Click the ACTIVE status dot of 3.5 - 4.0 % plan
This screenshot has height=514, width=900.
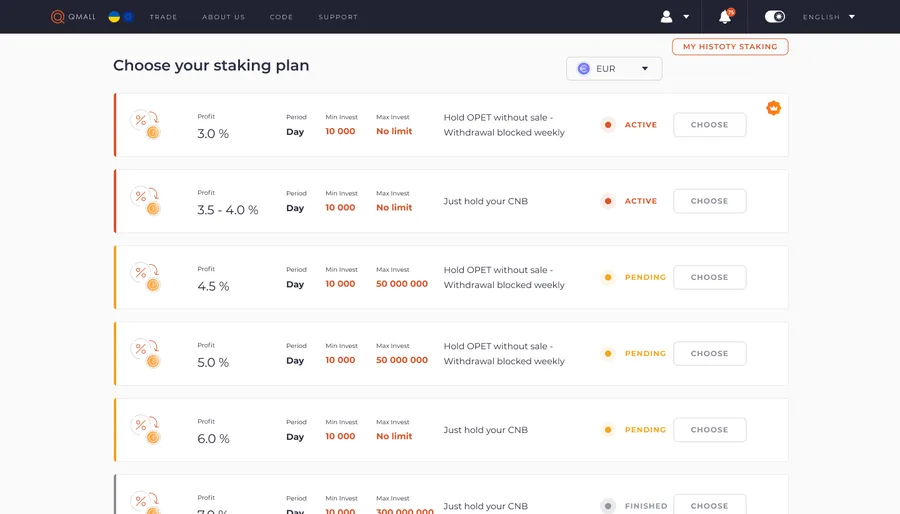(x=608, y=201)
